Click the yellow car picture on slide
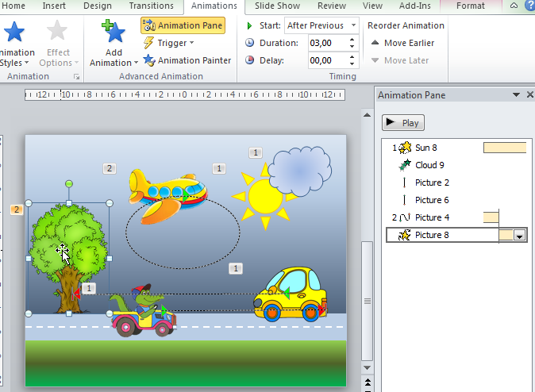This screenshot has width=535, height=392. [x=291, y=296]
